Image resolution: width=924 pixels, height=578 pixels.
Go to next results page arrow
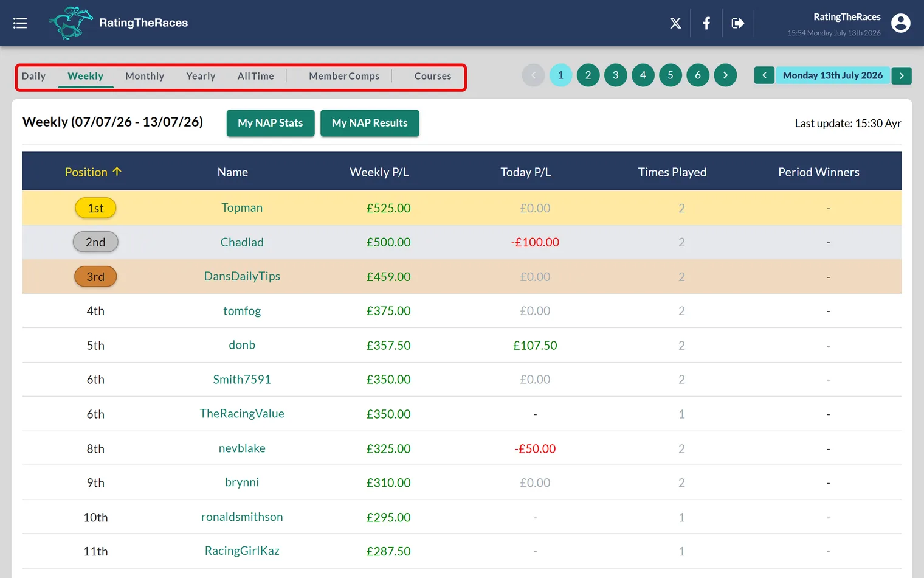725,75
